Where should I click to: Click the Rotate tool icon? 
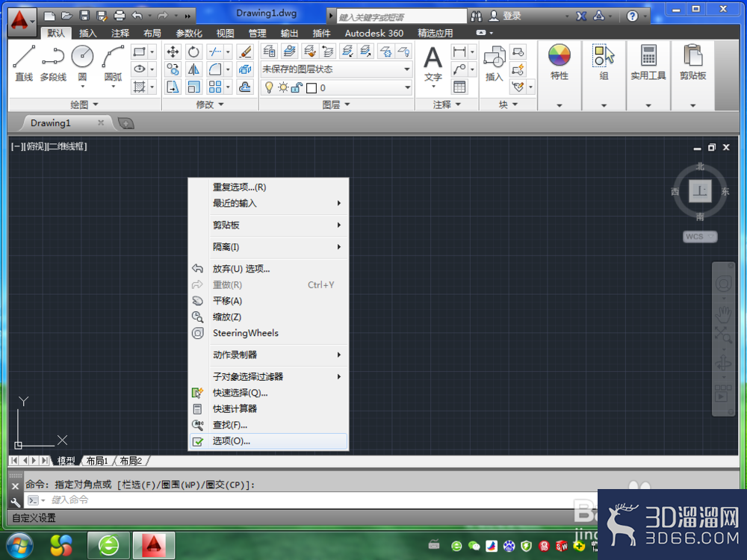click(193, 52)
